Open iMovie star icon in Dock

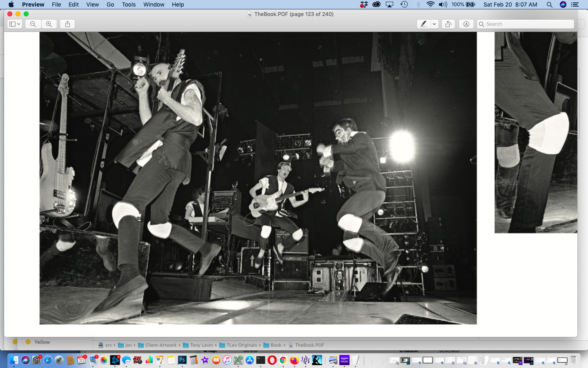point(205,360)
